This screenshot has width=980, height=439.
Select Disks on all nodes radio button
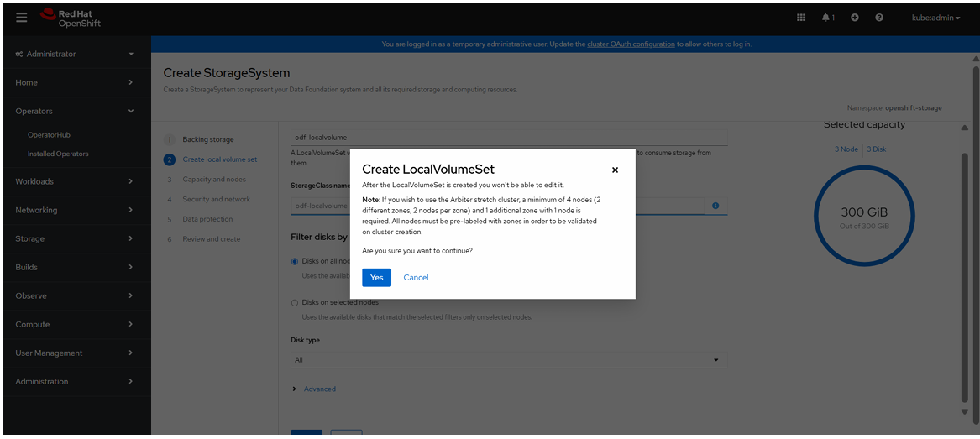click(295, 261)
